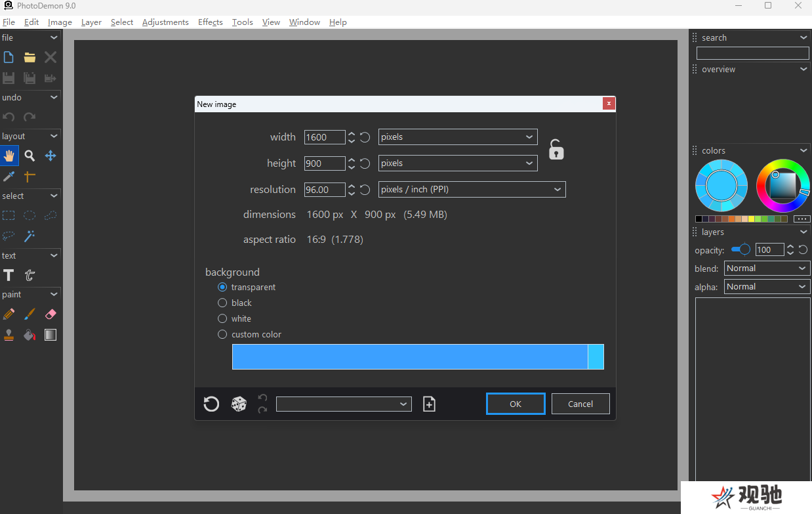812x514 pixels.
Task: Select the Paintbrush tool
Action: tap(30, 314)
